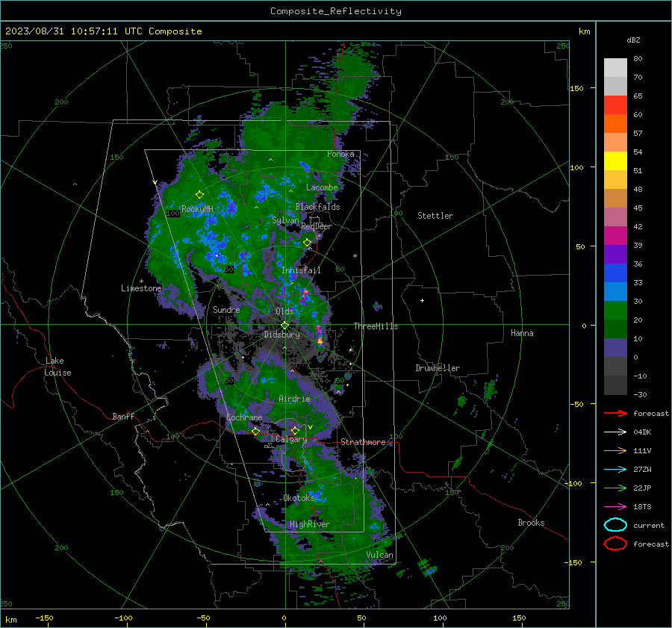This screenshot has height=628, width=672.
Task: Click the Lake Louise label
Action: (57, 367)
